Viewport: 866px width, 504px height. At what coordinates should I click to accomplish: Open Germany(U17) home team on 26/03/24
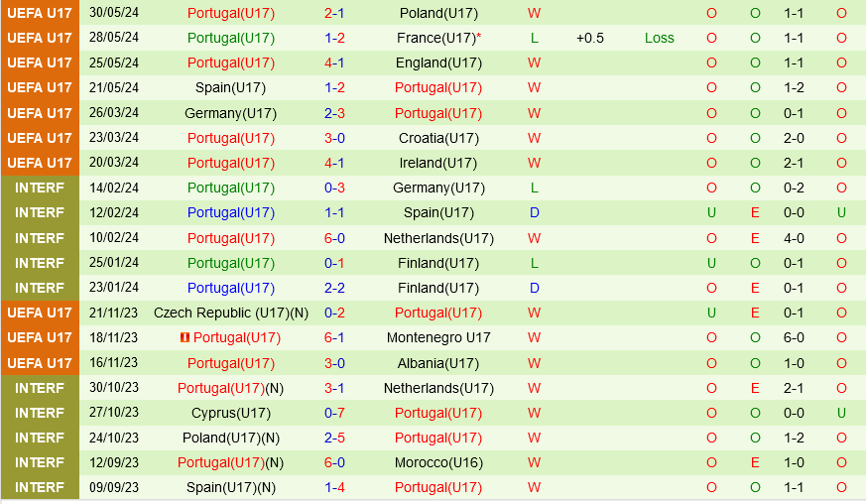[x=230, y=113]
